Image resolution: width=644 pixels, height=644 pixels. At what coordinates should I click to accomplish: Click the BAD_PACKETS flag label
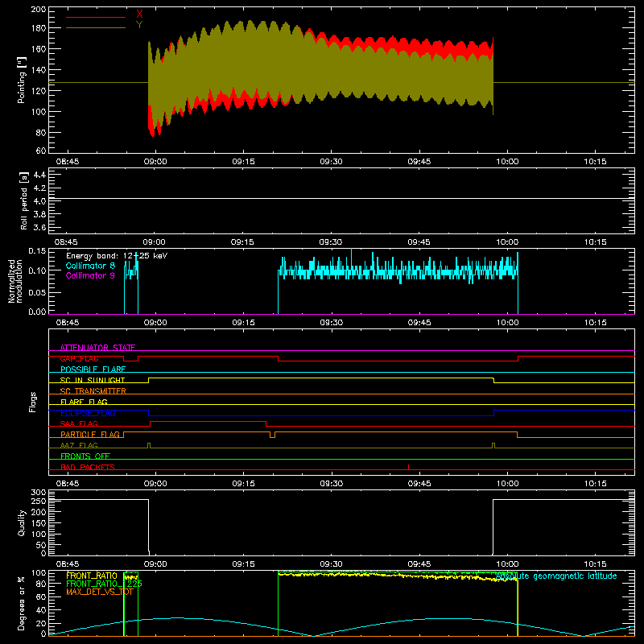(88, 467)
